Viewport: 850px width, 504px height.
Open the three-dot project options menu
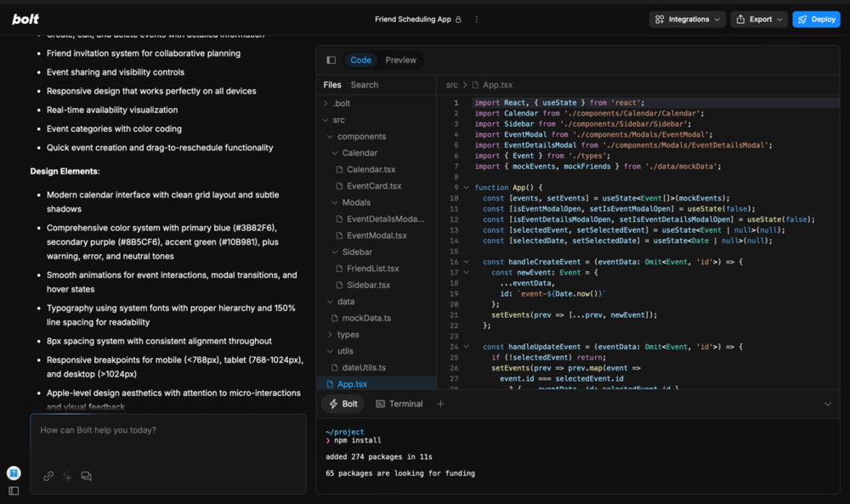476,20
